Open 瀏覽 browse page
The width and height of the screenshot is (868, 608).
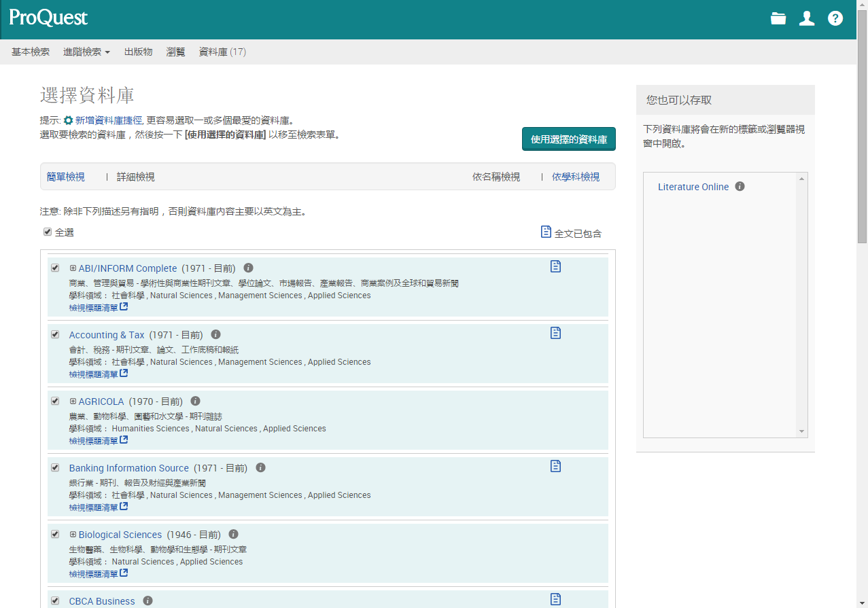click(x=175, y=52)
